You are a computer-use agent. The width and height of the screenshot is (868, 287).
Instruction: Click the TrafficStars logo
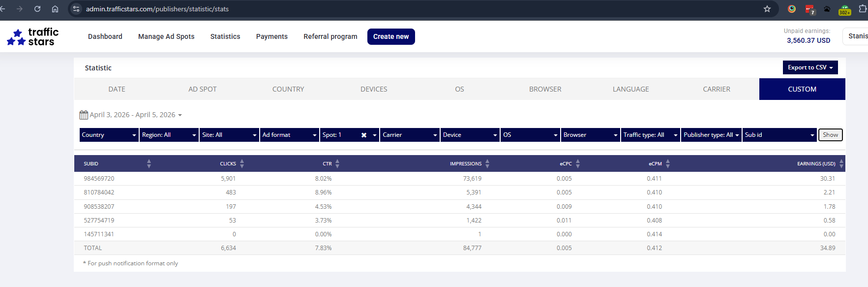tap(33, 37)
